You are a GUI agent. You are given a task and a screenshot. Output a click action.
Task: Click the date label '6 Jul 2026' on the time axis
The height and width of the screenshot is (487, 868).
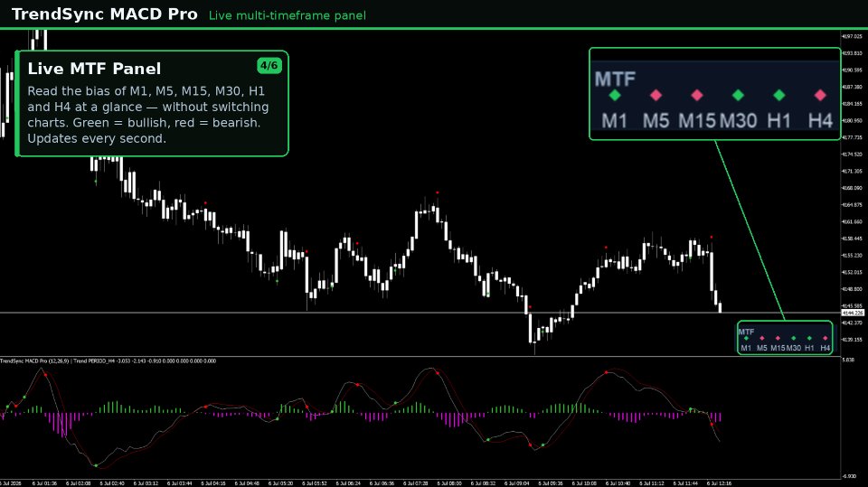coord(11,483)
